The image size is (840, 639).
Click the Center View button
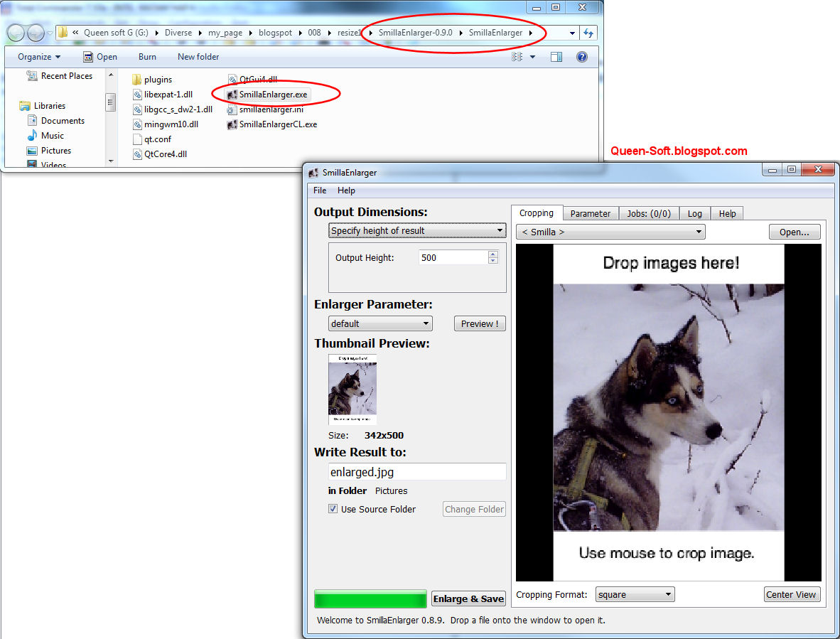coord(791,594)
